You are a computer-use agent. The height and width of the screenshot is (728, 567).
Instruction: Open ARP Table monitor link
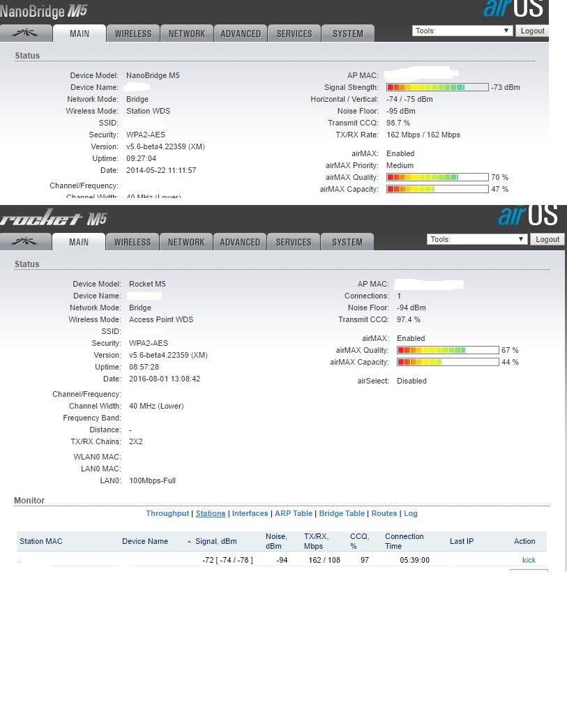pyautogui.click(x=294, y=513)
